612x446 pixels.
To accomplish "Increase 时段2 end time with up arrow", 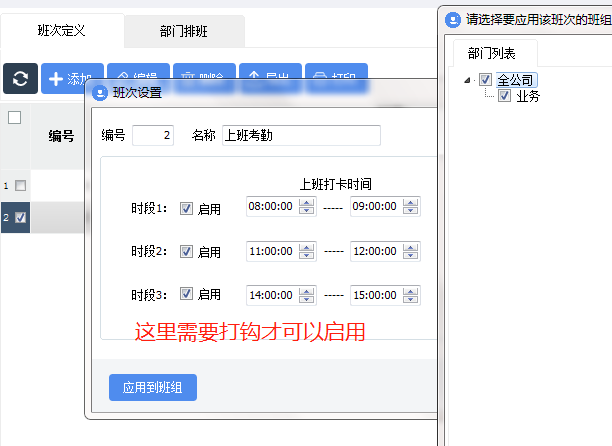I will [411, 247].
